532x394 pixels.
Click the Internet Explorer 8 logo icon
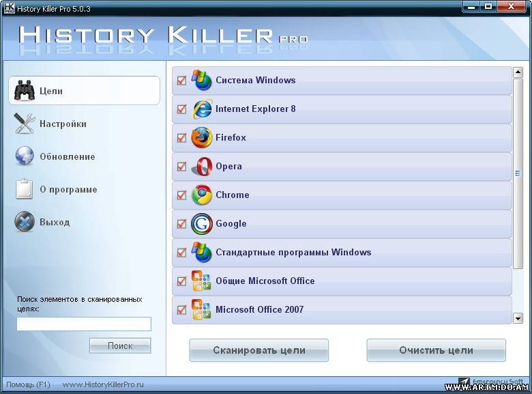pyautogui.click(x=202, y=109)
